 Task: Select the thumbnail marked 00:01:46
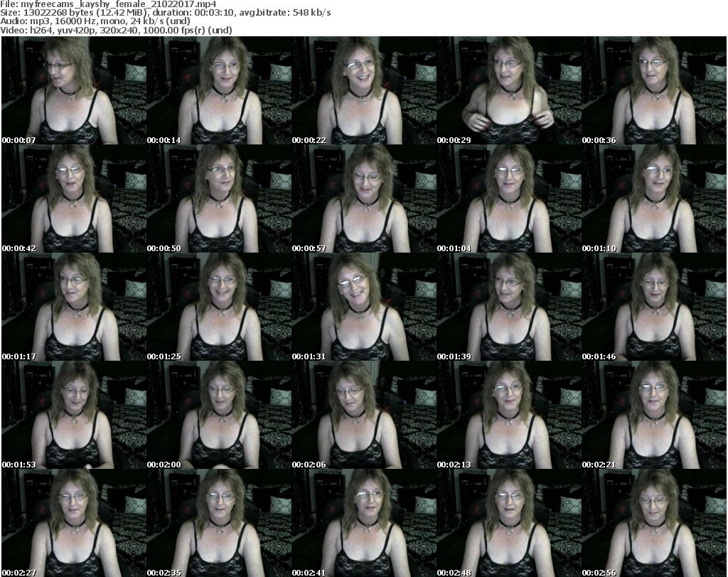click(653, 307)
